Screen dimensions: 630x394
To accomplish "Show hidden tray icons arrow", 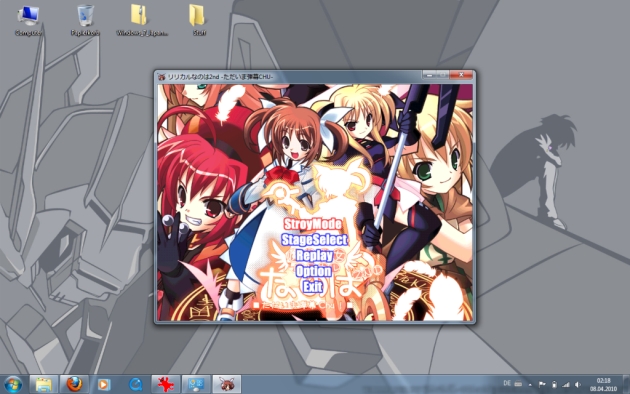I will (530, 384).
